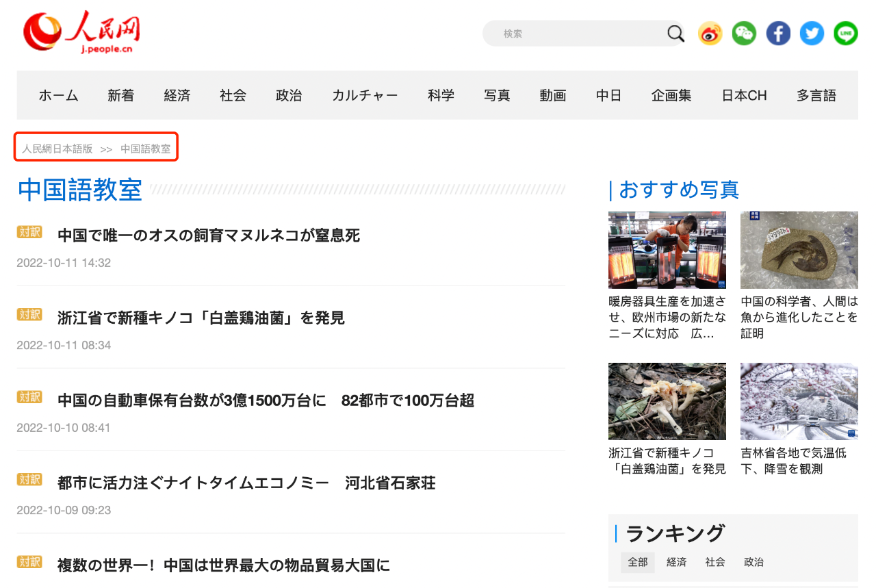Image resolution: width=876 pixels, height=588 pixels.
Task: Open 動画 navigation item
Action: click(x=553, y=96)
